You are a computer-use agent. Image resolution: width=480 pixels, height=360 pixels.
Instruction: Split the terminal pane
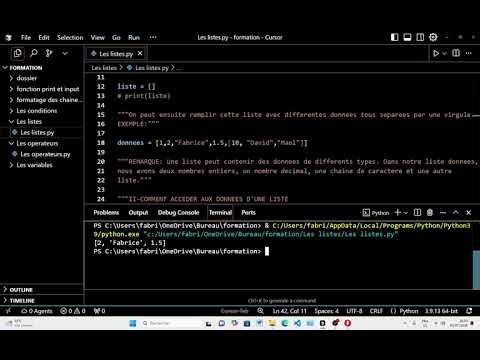(417, 212)
